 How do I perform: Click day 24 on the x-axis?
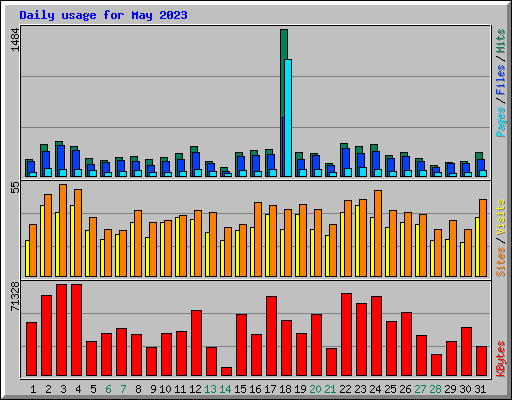click(x=375, y=389)
